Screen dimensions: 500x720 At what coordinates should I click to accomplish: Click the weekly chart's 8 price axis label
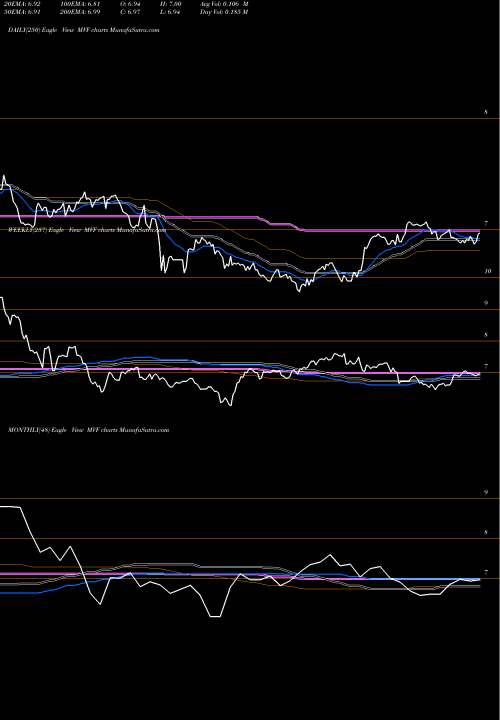[486, 335]
